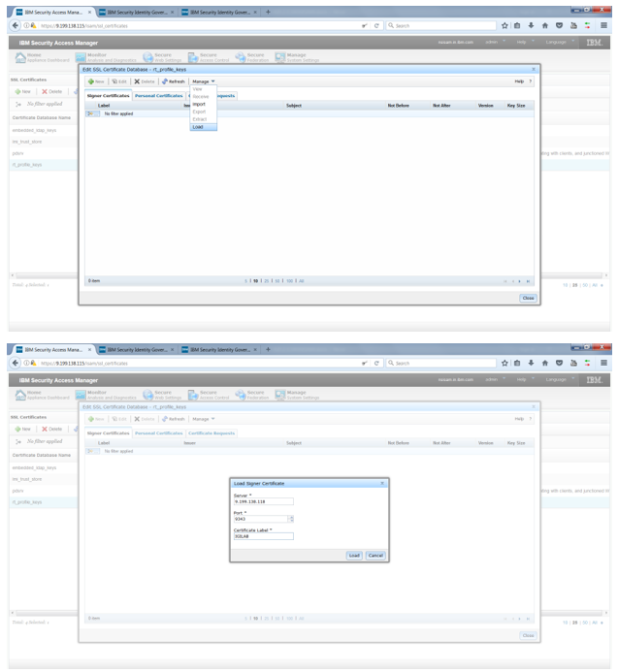The height and width of the screenshot is (672, 618).
Task: Switch to Certificate Requests tab in lower screenshot
Action: pos(211,433)
